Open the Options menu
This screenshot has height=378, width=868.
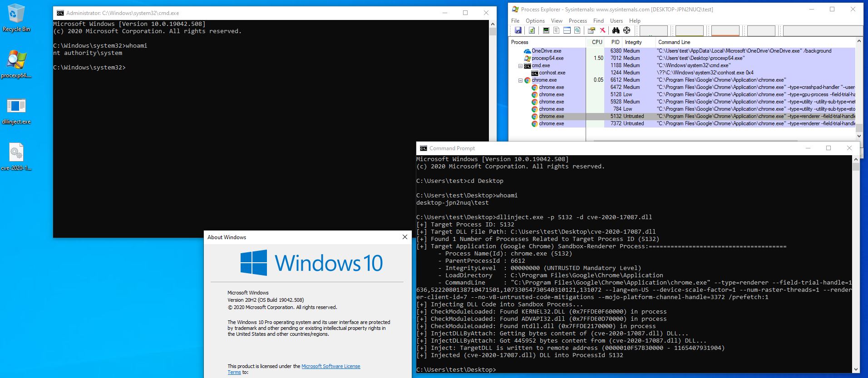[535, 21]
